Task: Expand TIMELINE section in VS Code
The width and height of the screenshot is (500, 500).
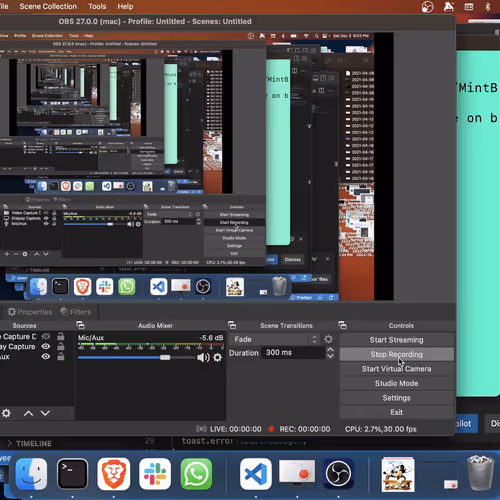Action: pyautogui.click(x=30, y=444)
